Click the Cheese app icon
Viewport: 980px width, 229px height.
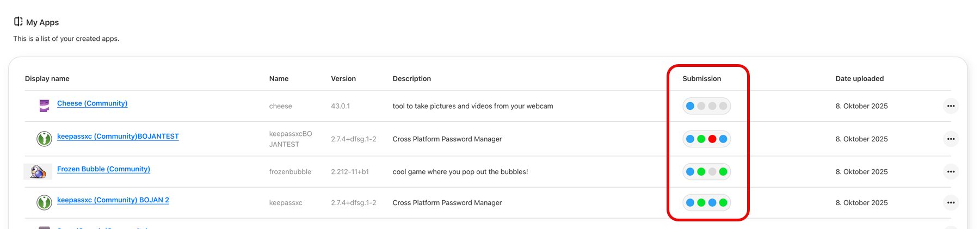(44, 106)
